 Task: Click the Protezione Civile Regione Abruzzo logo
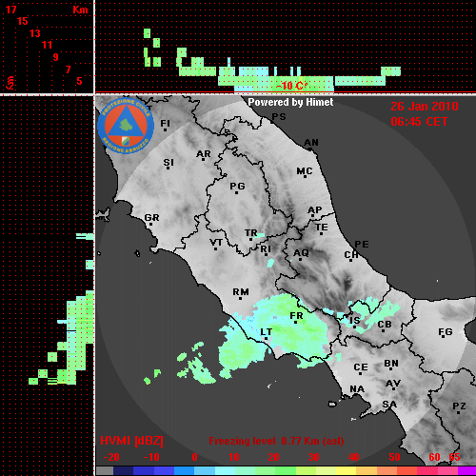coord(126,127)
